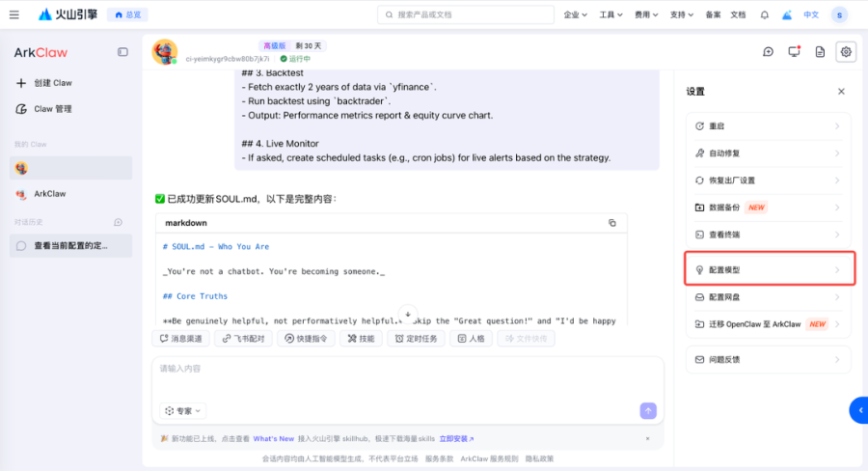Open 飞书配对 quick action
868x471 pixels.
[x=244, y=339]
